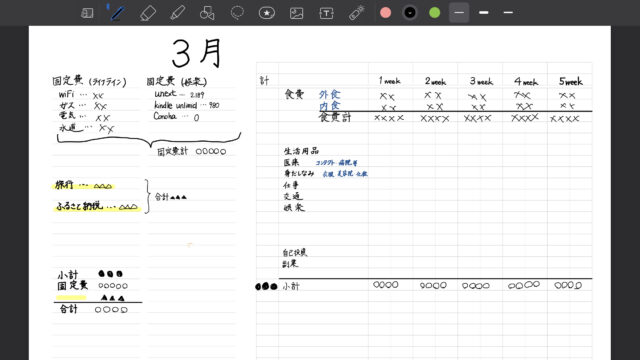Click the 副業 category text

(x=290, y=264)
